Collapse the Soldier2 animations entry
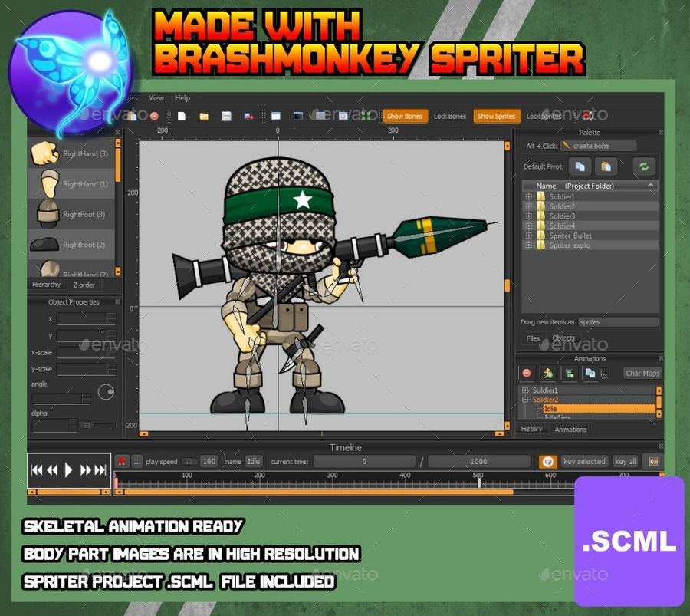 (525, 400)
